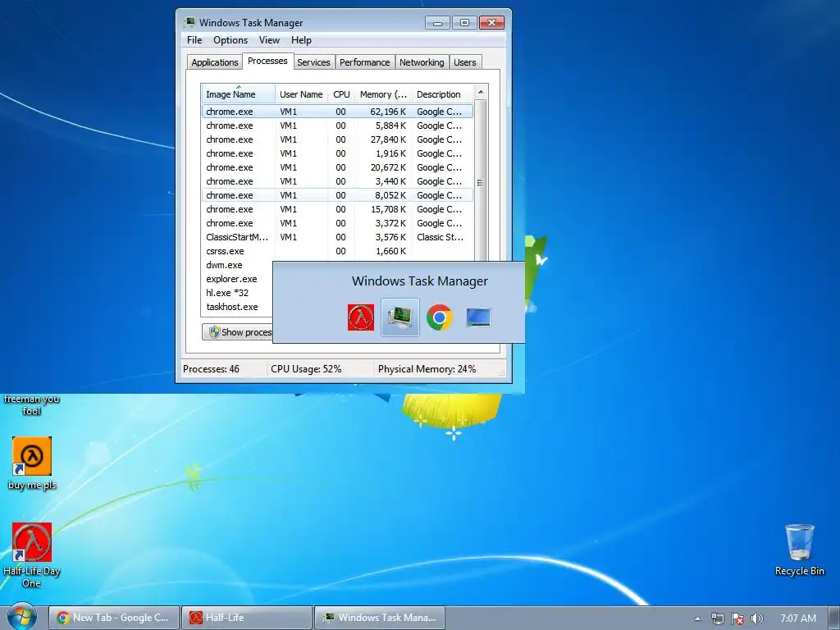Select the chrome.exe row using 62,196 K
This screenshot has height=630, width=840.
pos(337,112)
